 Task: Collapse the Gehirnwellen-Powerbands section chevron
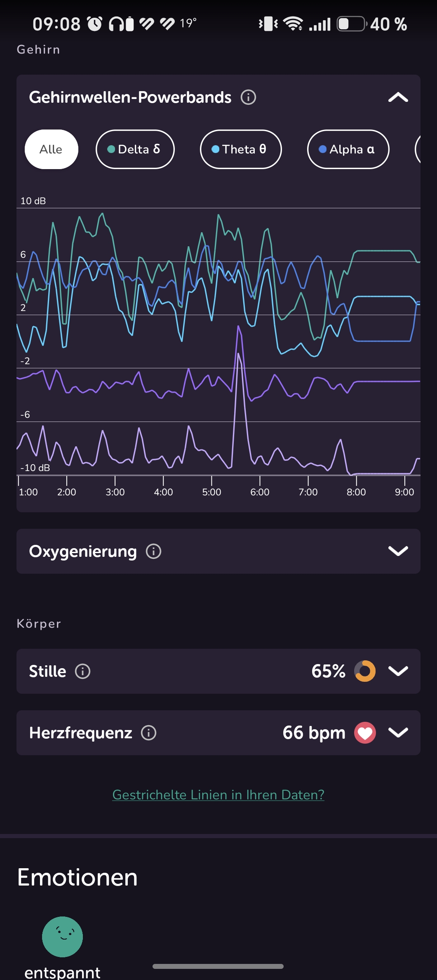tap(398, 97)
